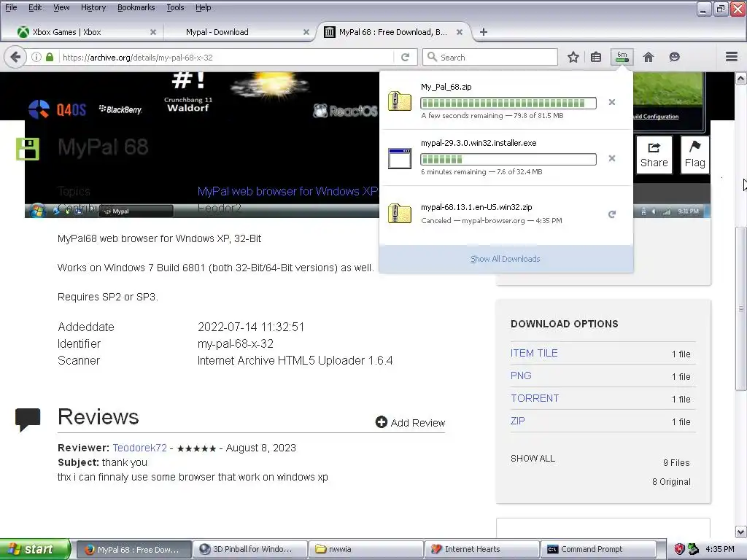This screenshot has height=560, width=747.
Task: Close the Xbox Games tab
Action: [153, 32]
